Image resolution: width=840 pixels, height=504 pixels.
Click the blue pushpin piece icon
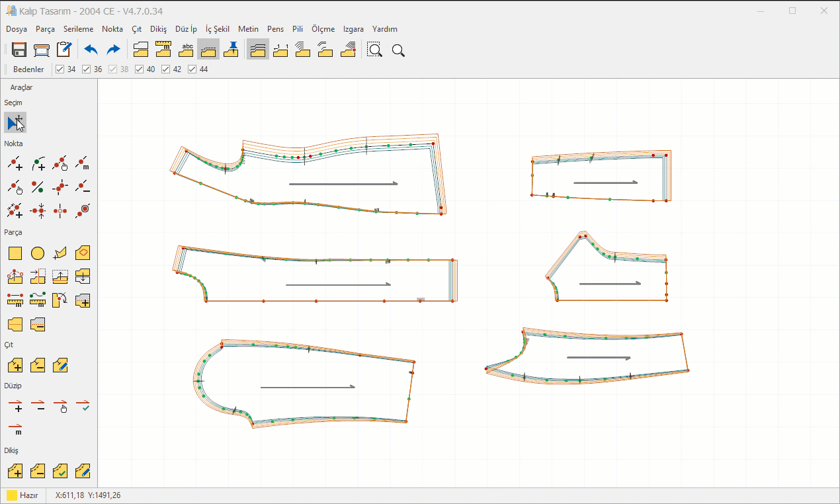point(231,49)
